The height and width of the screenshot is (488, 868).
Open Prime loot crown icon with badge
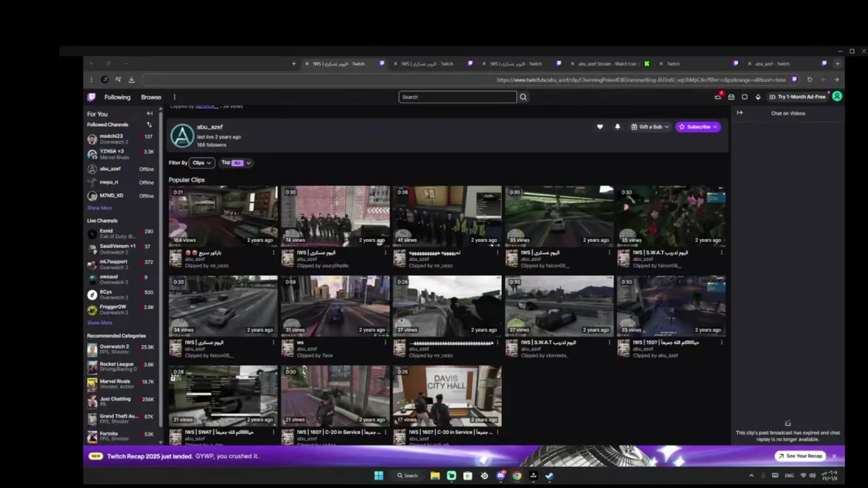717,97
